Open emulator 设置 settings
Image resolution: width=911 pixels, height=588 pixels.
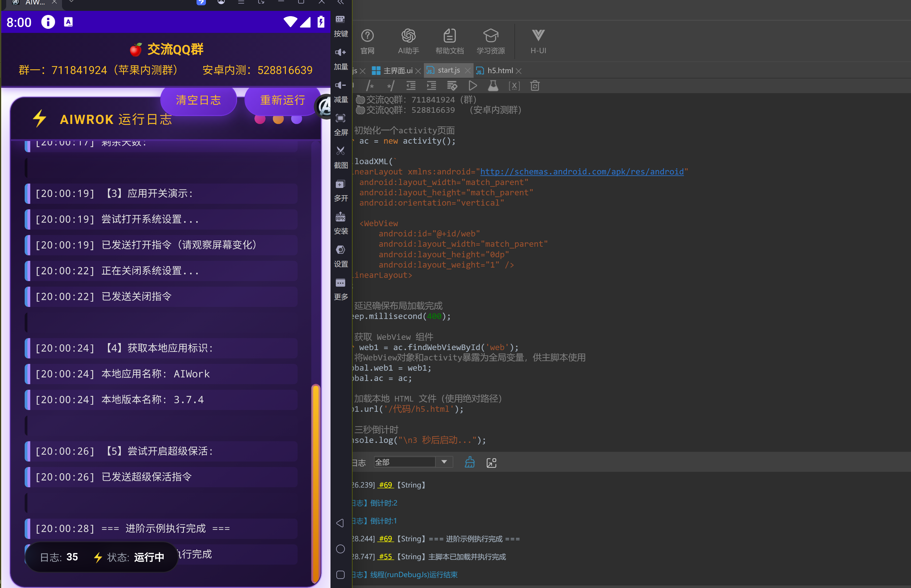[340, 256]
